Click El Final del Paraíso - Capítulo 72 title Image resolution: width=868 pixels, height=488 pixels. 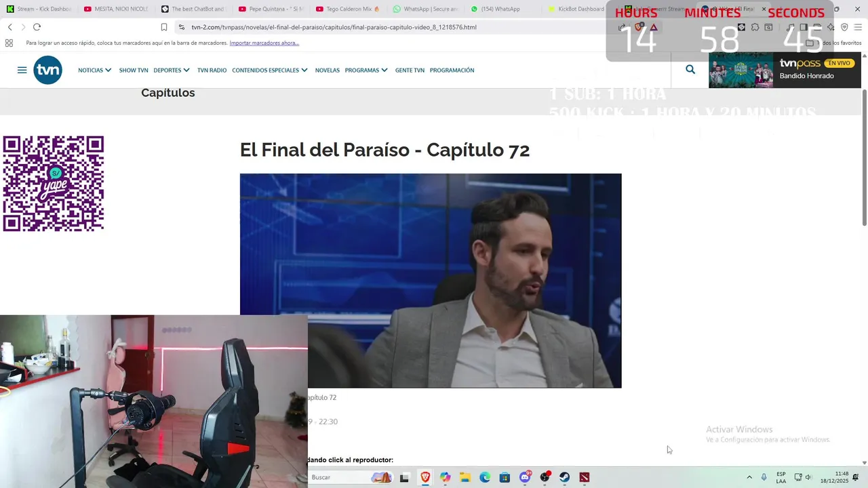tap(384, 150)
